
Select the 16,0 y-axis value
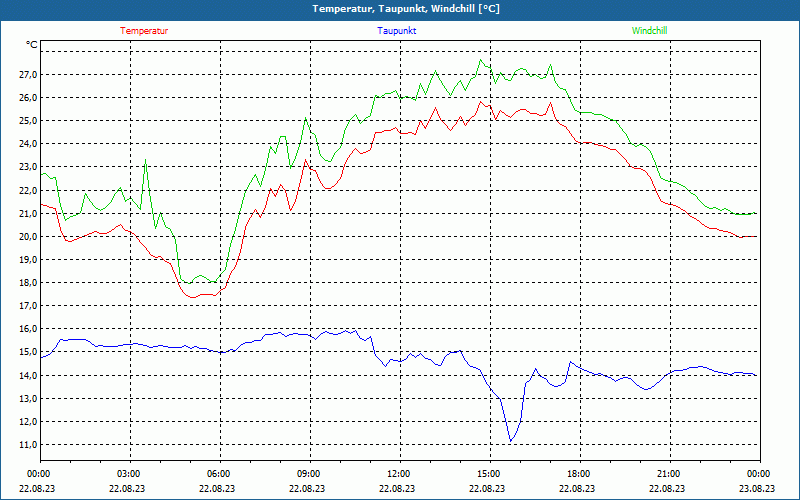click(29, 329)
